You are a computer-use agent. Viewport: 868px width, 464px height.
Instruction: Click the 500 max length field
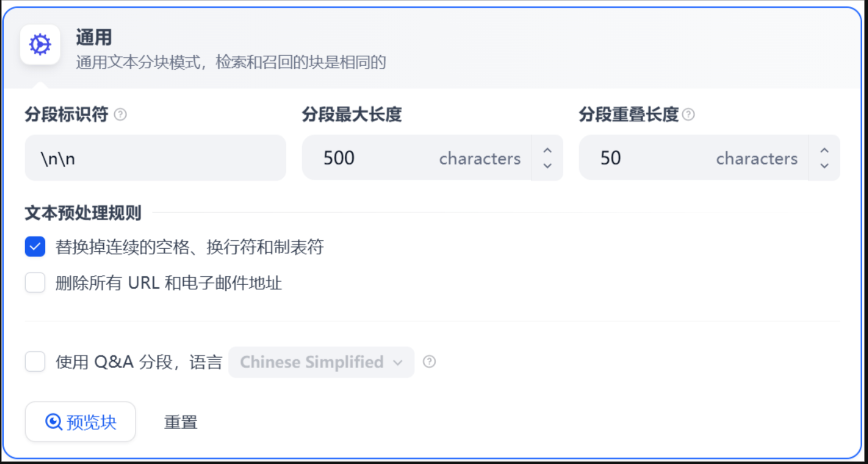point(417,158)
